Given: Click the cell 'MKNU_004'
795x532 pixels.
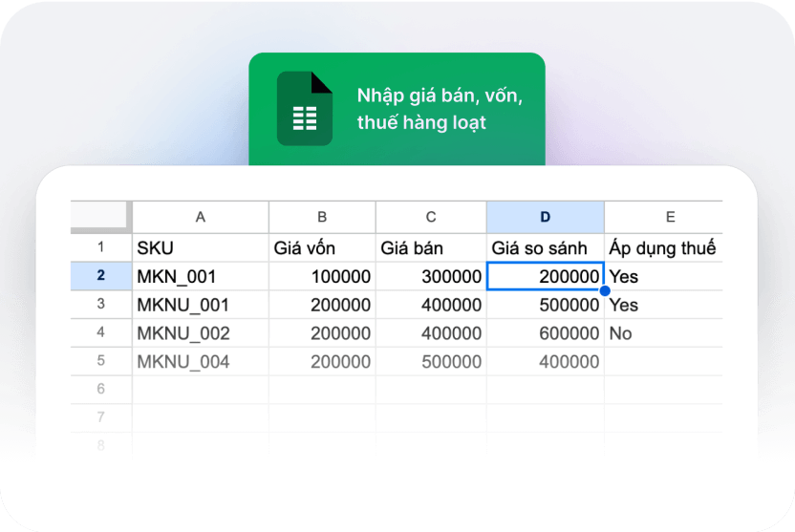Looking at the screenshot, I should point(201,361).
